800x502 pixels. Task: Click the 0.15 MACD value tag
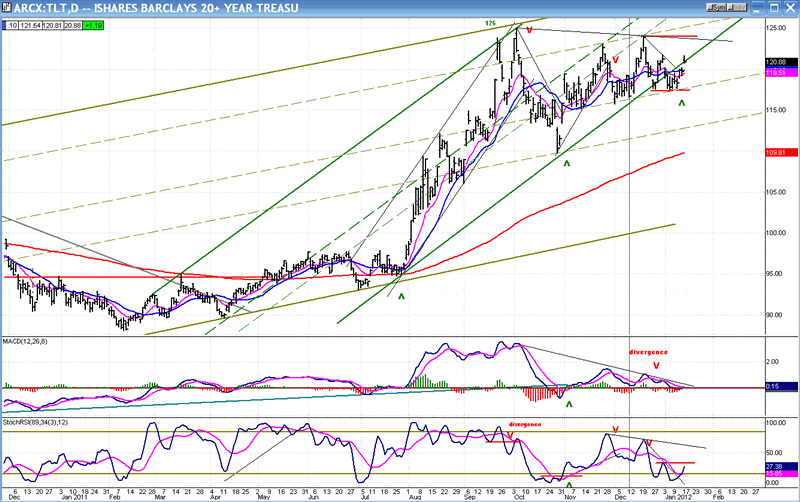(x=772, y=386)
